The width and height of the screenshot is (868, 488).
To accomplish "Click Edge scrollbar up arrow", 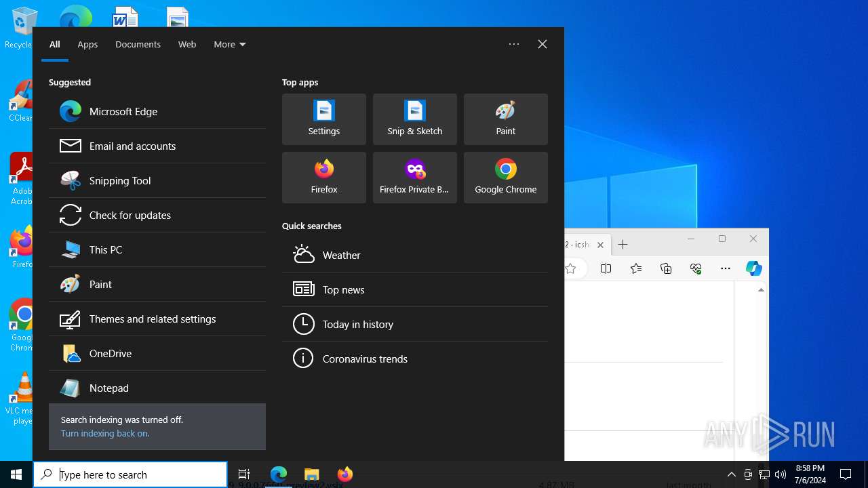I will (761, 289).
